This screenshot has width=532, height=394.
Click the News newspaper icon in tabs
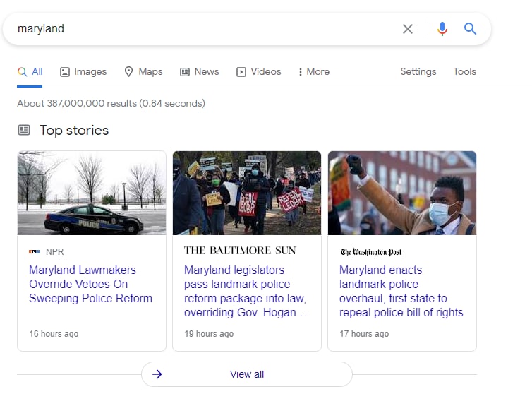point(185,72)
